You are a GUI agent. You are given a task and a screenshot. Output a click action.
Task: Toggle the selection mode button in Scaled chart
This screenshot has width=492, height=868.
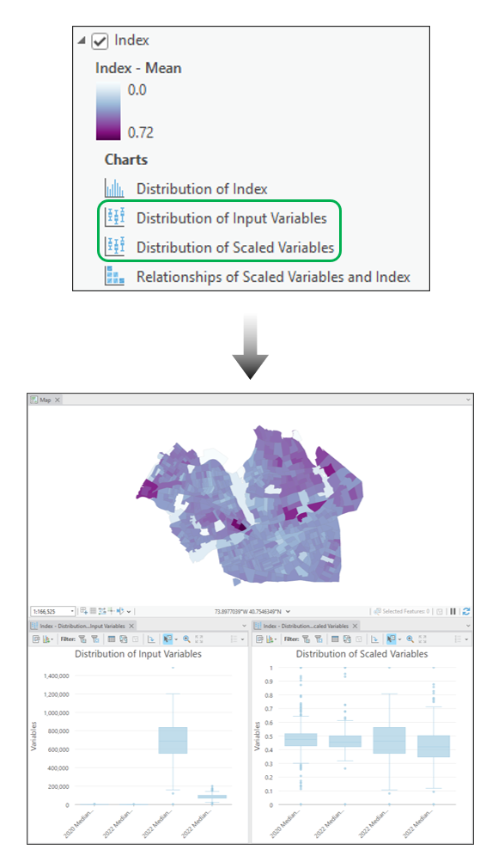pyautogui.click(x=392, y=639)
